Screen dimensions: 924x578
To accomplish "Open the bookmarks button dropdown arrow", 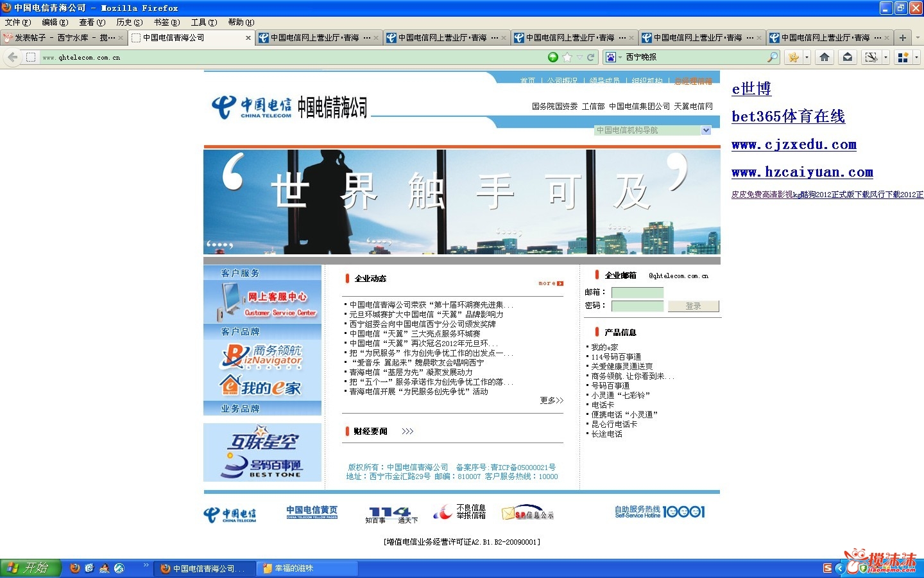I will (807, 57).
